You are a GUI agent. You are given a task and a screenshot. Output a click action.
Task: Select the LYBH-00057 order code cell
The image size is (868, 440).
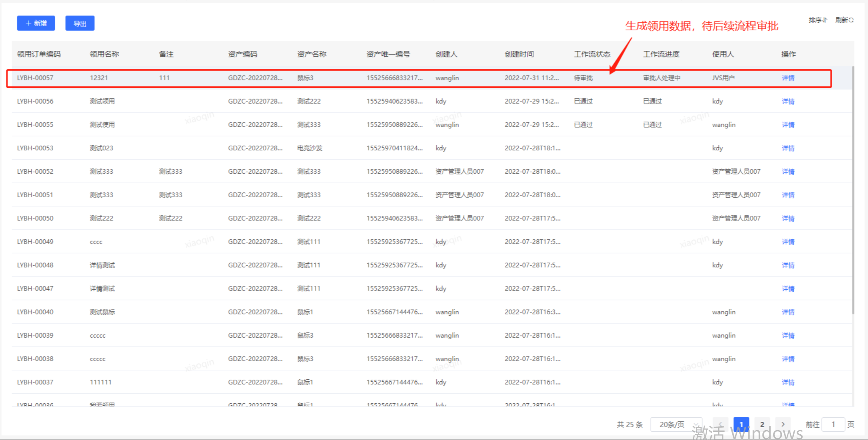(x=35, y=78)
